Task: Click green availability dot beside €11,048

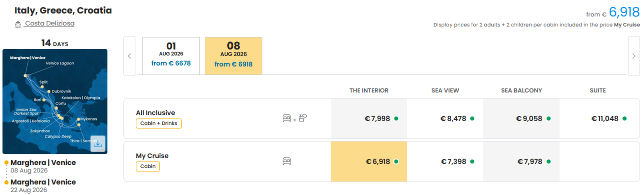Action: coord(624,119)
